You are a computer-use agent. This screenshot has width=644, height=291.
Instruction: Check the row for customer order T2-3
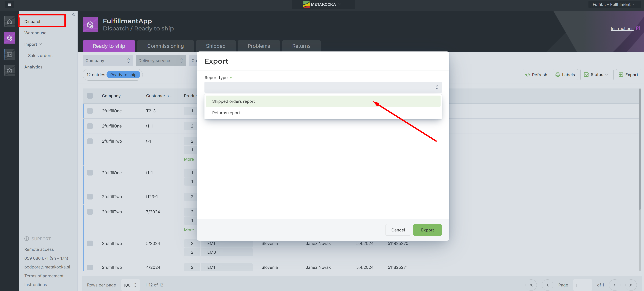pos(90,111)
